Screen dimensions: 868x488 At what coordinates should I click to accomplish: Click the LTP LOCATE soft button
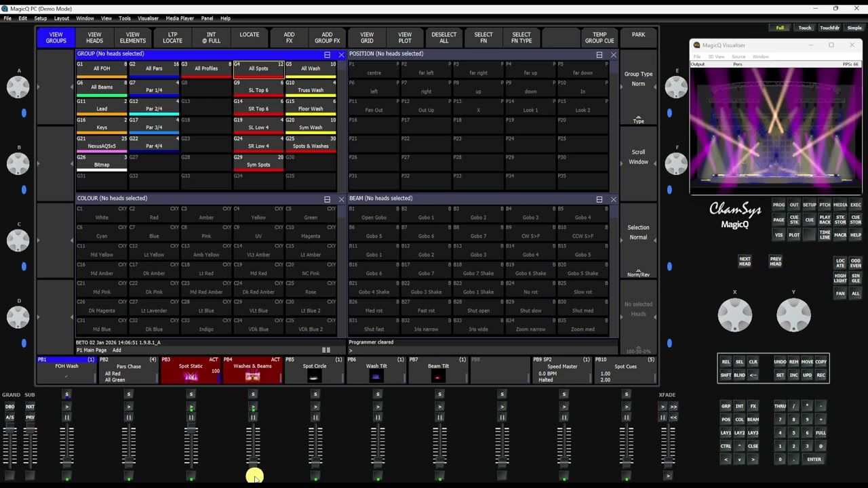point(172,37)
